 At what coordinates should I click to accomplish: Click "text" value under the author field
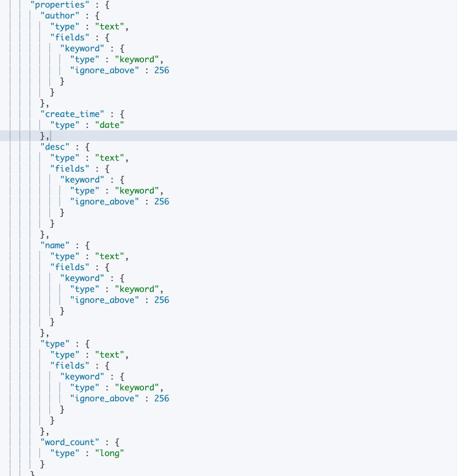(109, 27)
